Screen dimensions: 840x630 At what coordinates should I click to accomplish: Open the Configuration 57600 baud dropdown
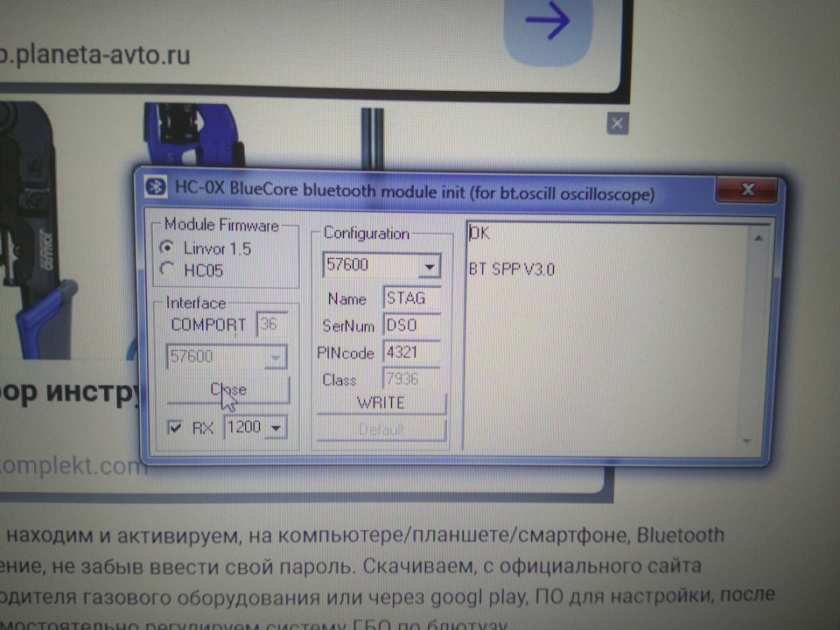coord(430,266)
